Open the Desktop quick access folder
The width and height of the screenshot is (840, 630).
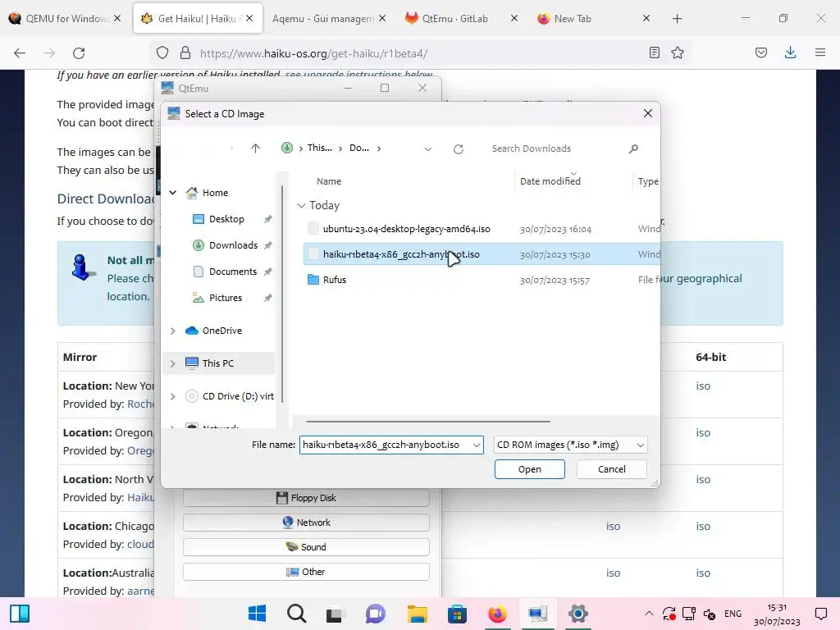pyautogui.click(x=226, y=218)
